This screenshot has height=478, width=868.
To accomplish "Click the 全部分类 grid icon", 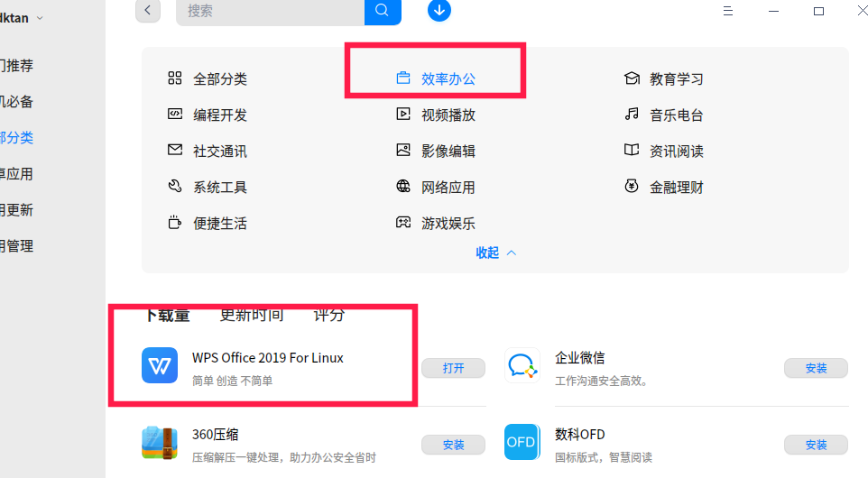I will [175, 78].
